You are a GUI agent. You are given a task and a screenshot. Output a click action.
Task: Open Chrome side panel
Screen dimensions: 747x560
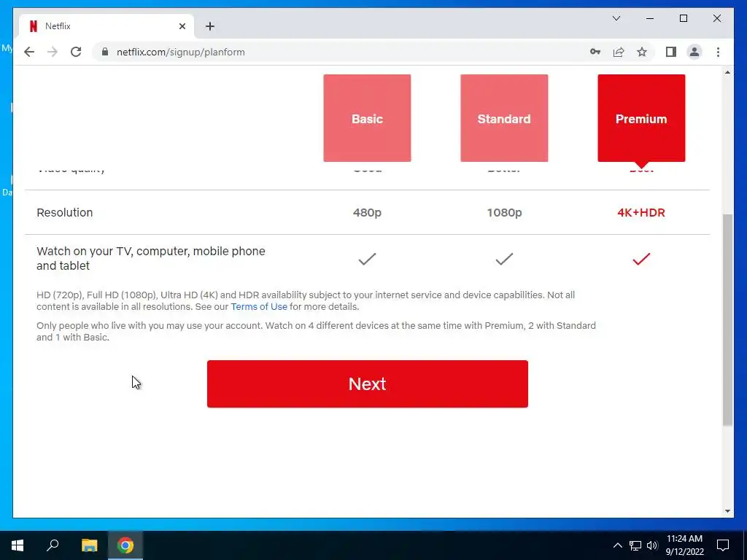point(671,52)
